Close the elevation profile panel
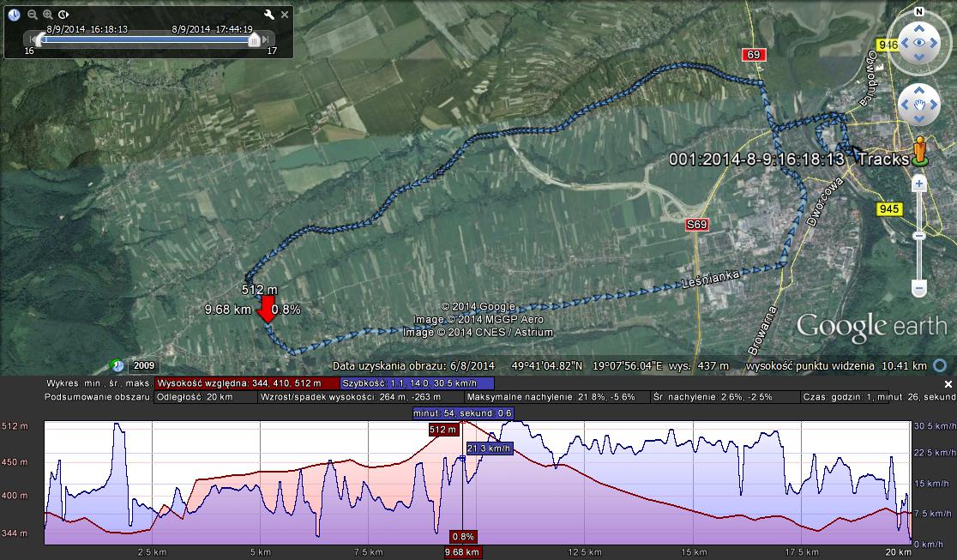 click(948, 384)
